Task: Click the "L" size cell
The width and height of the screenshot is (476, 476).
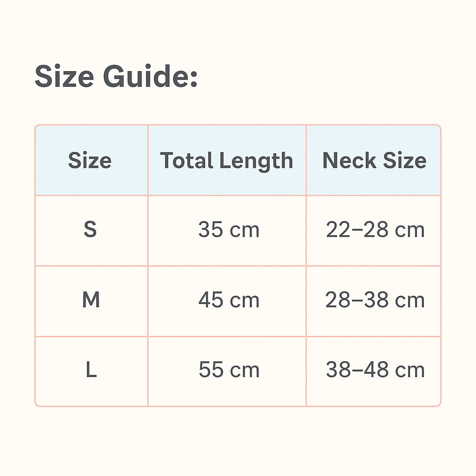Action: [91, 370]
